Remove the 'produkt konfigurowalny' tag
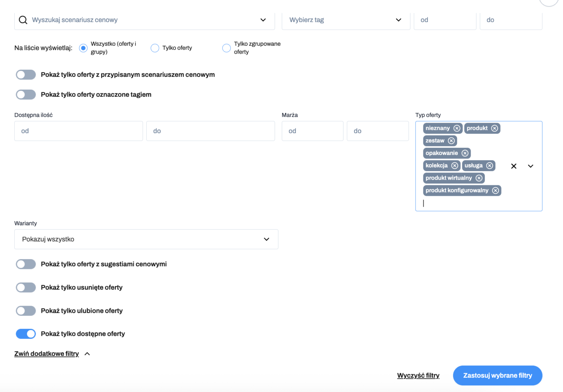The image size is (563, 392). 495,191
